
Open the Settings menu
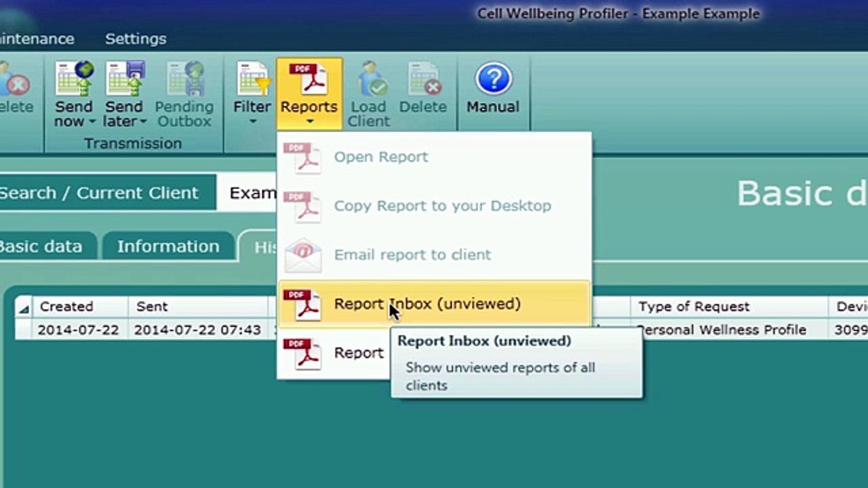136,39
